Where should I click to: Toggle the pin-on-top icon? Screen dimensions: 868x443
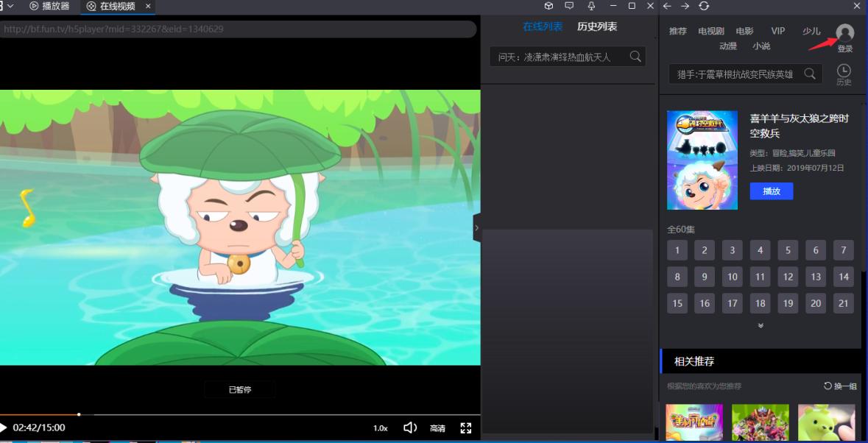click(591, 6)
